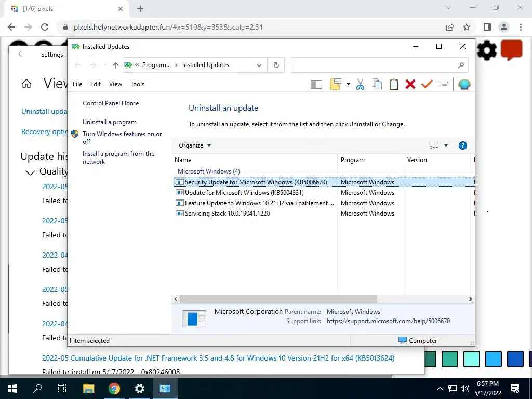Image resolution: width=532 pixels, height=399 pixels.
Task: Click the search box in Installed Updates
Action: [379, 65]
